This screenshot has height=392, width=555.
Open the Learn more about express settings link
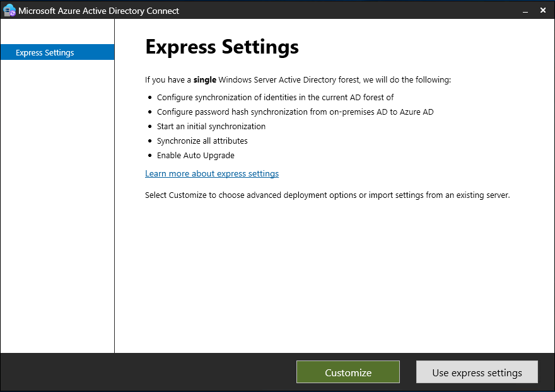(212, 173)
